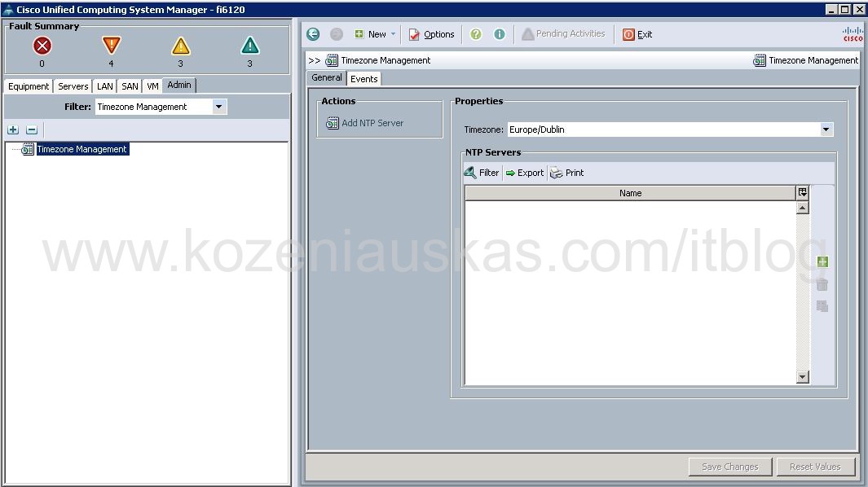
Task: Click the NTP table scroll up arrow
Action: tap(803, 208)
